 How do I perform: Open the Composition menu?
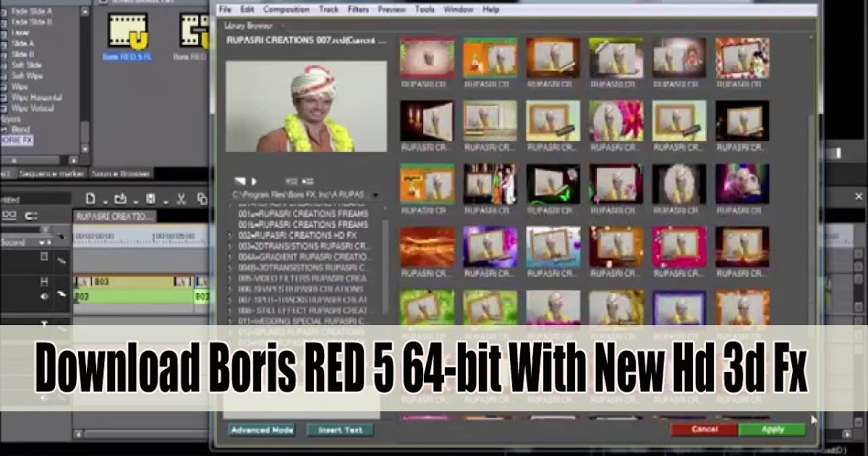pos(286,9)
